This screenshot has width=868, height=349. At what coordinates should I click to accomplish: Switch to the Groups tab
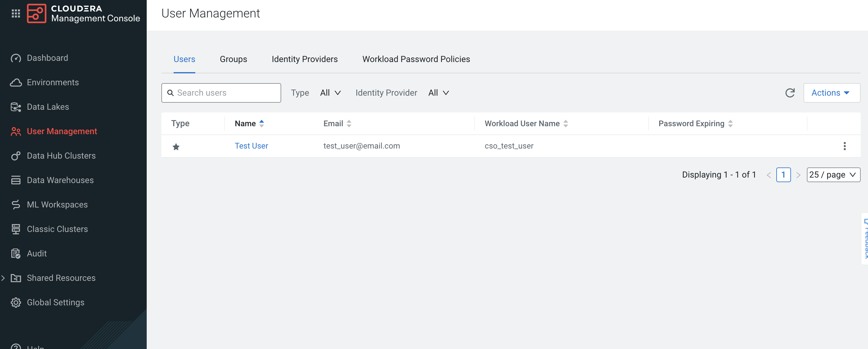click(233, 59)
